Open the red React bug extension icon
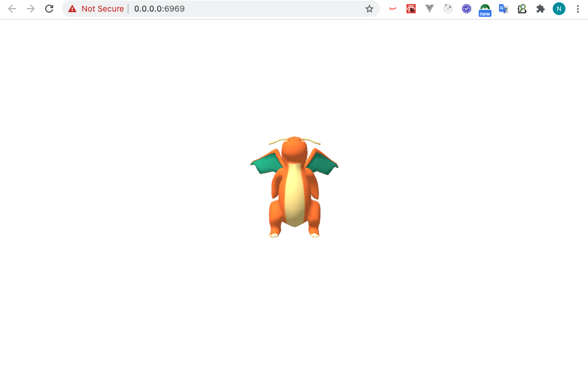The height and width of the screenshot is (386, 588). pos(411,9)
